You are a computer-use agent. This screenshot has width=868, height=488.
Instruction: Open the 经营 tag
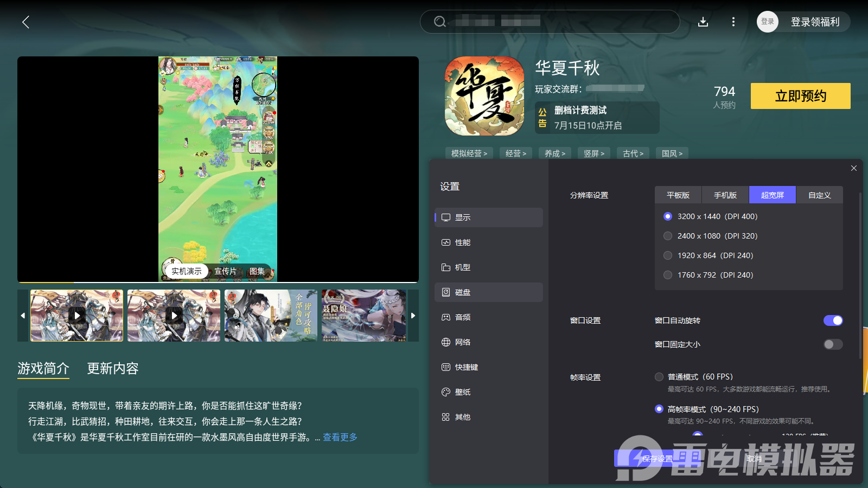(516, 153)
